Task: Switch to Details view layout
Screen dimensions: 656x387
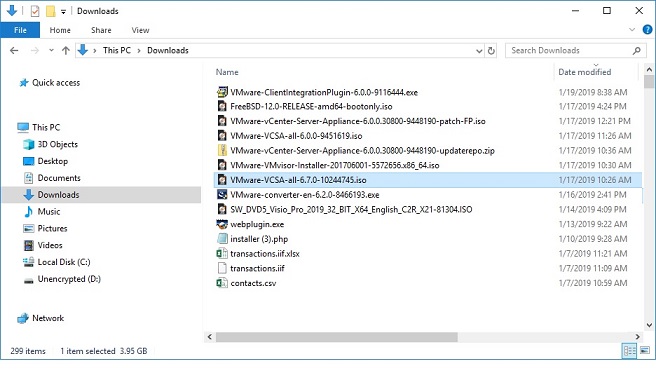Action: pyautogui.click(x=629, y=351)
